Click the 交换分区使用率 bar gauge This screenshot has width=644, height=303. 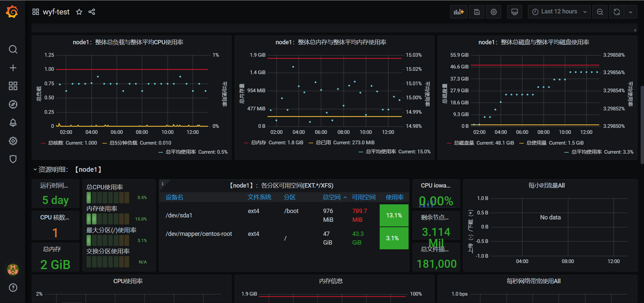click(108, 262)
